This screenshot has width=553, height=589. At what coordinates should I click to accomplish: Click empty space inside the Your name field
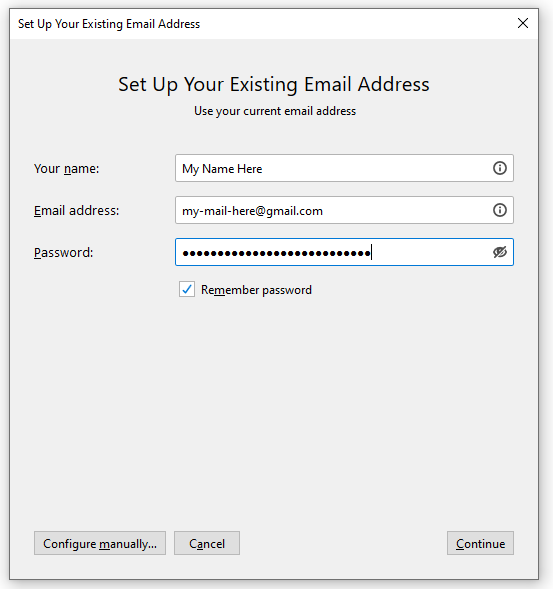(x=376, y=168)
